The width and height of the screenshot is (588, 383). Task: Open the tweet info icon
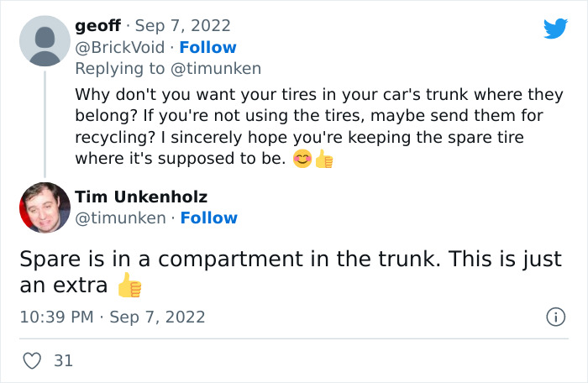554,317
